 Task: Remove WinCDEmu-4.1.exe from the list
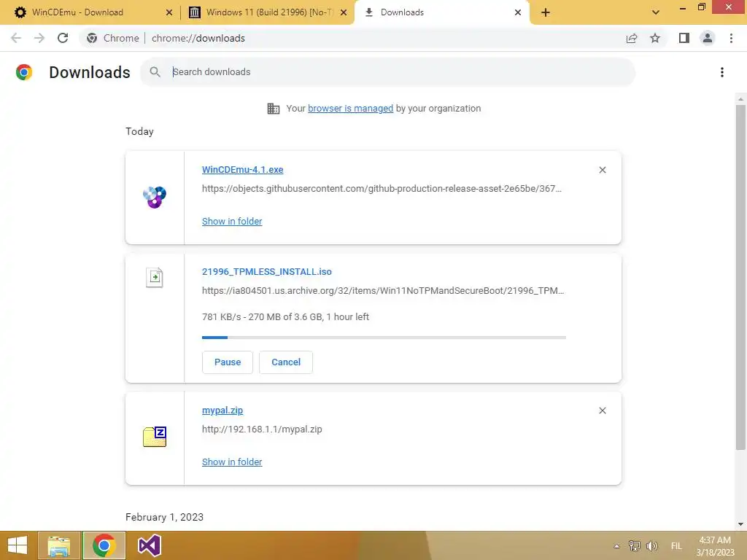pos(602,170)
